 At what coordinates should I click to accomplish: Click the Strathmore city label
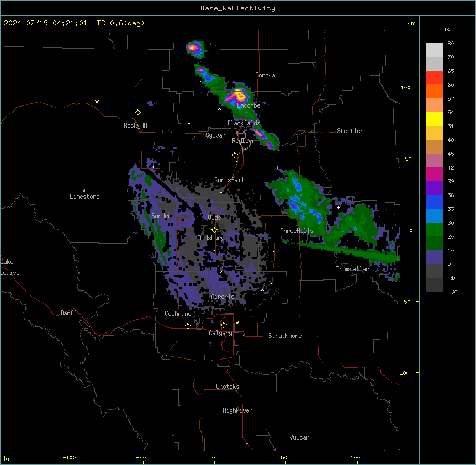click(x=285, y=336)
